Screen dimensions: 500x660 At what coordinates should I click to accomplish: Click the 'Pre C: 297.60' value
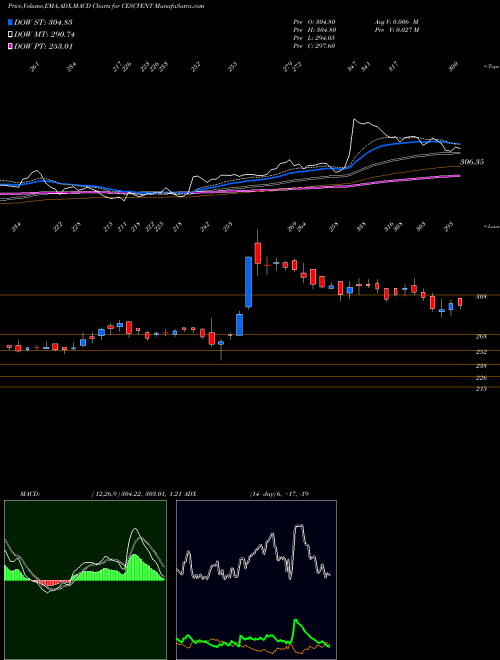pos(314,46)
